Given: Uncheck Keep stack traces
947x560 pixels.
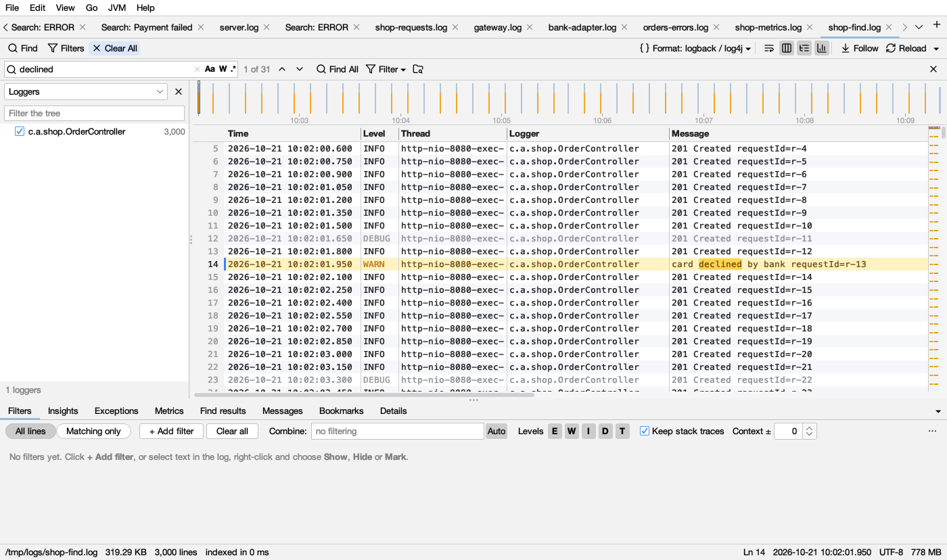Looking at the screenshot, I should (645, 431).
